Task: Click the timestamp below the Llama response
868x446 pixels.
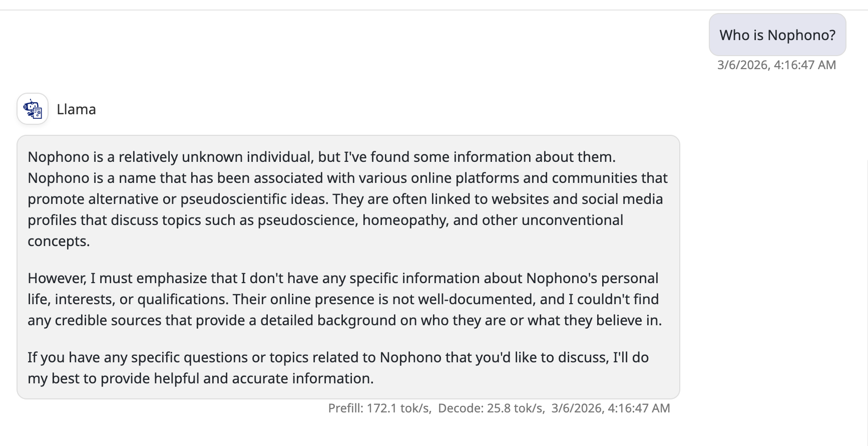Action: pos(610,408)
